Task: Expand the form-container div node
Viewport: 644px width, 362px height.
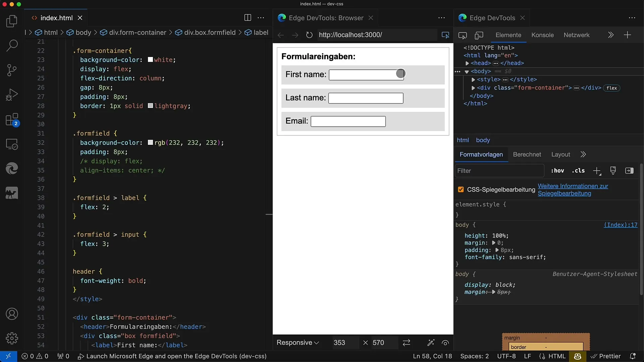Action: (x=473, y=88)
